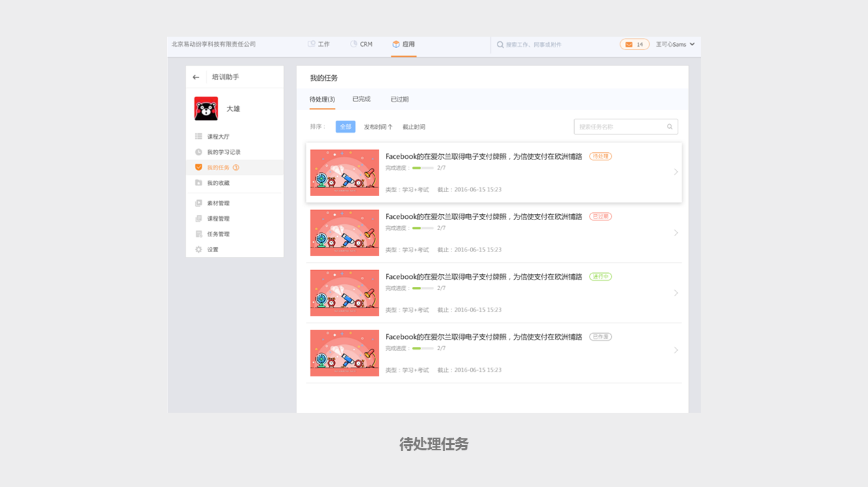Click the user name 大雄
The height and width of the screenshot is (487, 868).
[233, 109]
